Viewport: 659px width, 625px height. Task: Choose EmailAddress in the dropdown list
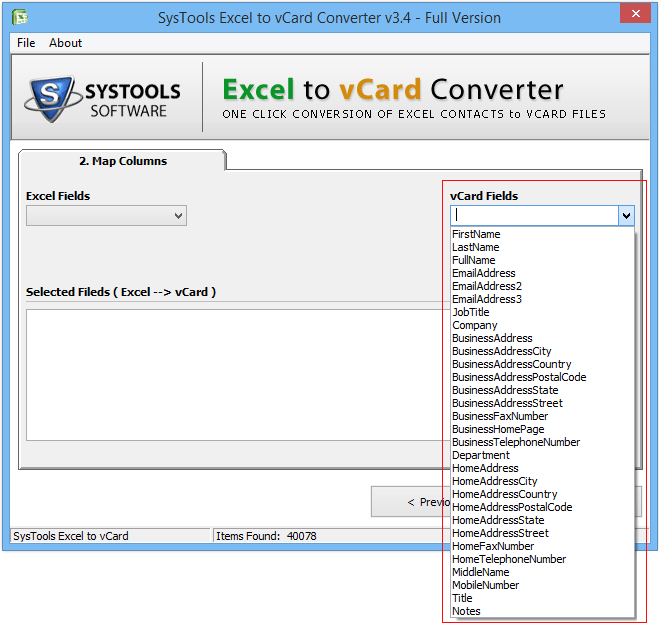542,273
